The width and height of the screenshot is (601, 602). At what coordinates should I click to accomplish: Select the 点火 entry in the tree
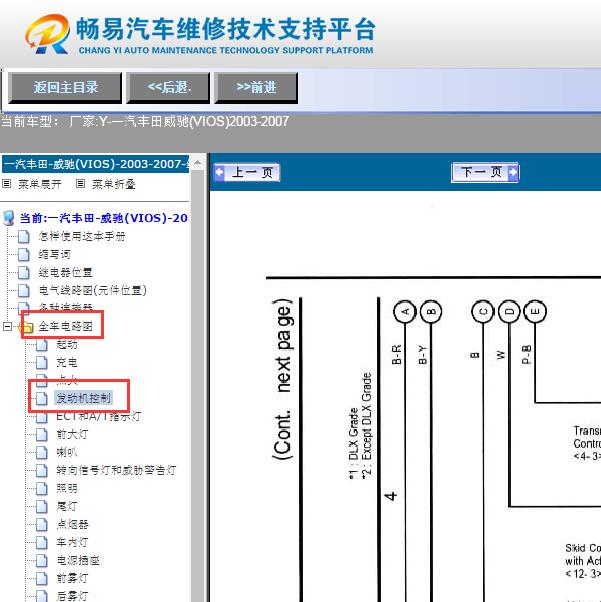(67, 380)
